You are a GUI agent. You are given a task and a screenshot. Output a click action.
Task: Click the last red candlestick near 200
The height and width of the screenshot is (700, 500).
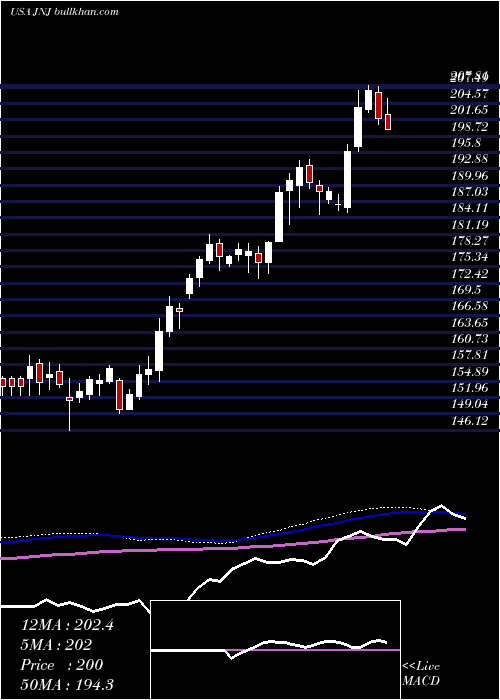(x=388, y=122)
